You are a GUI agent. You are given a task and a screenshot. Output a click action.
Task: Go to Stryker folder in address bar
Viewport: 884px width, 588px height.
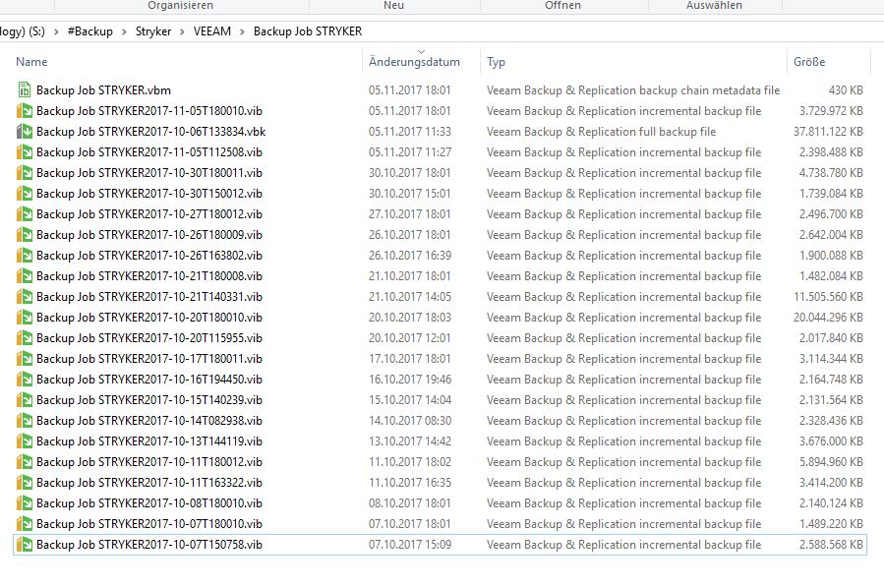[x=153, y=31]
